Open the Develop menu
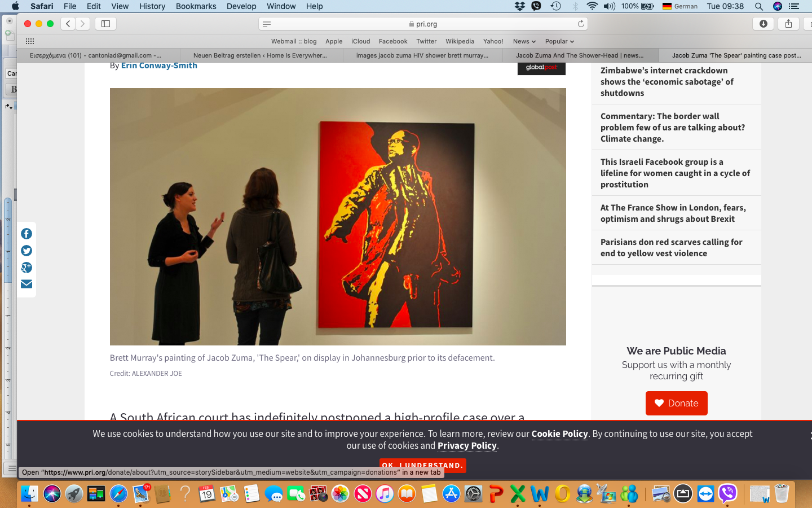The height and width of the screenshot is (508, 812). (241, 6)
